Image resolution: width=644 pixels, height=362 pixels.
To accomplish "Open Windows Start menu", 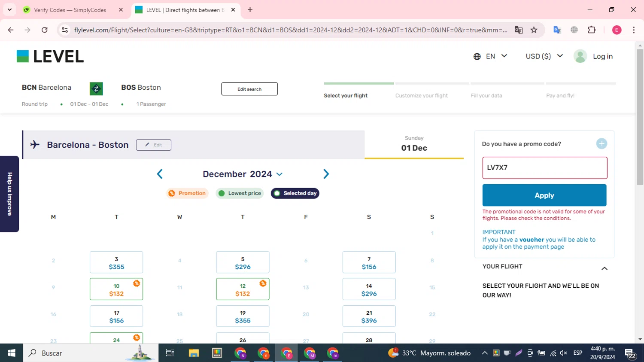I will 11,353.
